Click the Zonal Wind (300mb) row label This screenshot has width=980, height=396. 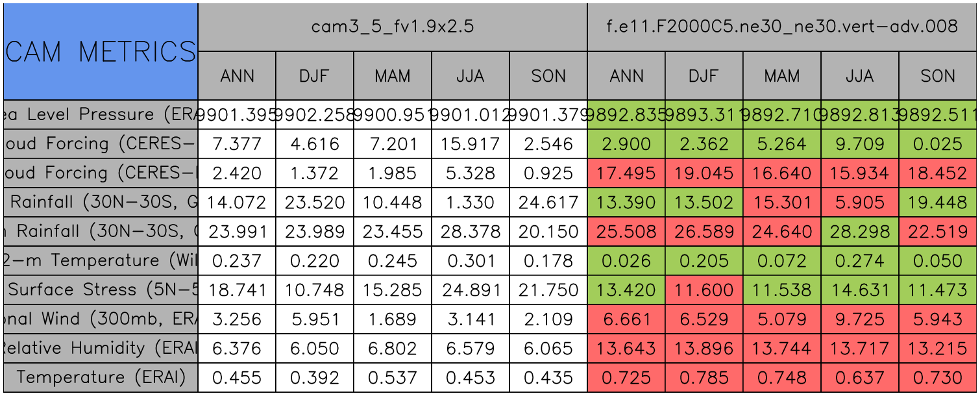(x=100, y=319)
